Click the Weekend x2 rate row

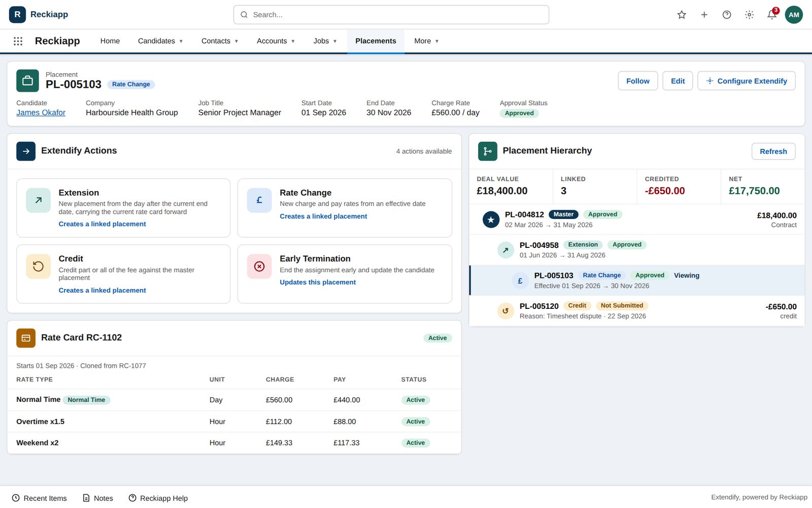tap(234, 443)
